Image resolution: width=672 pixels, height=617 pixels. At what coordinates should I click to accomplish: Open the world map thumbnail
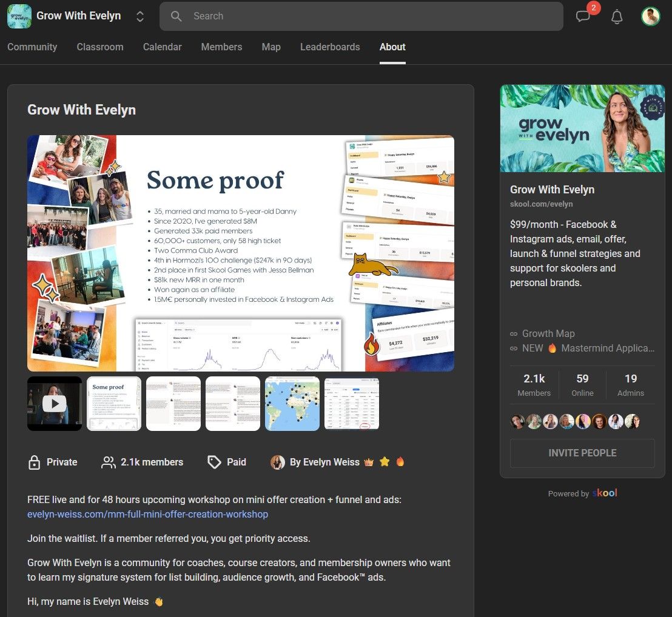(x=292, y=403)
